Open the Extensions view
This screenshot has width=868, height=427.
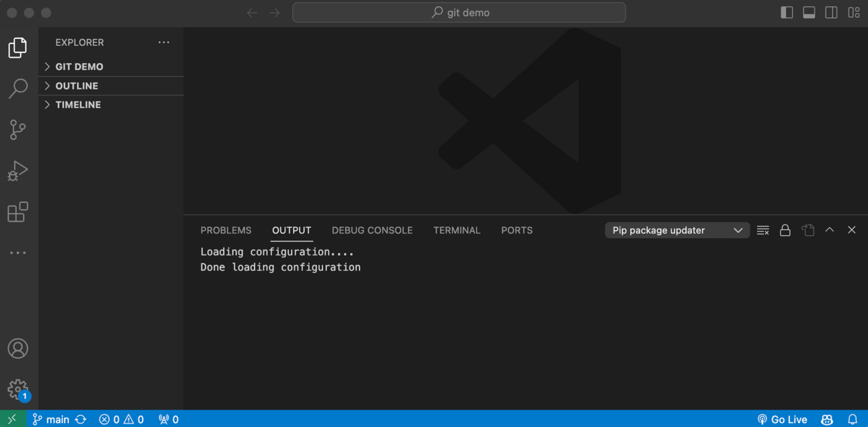tap(18, 212)
